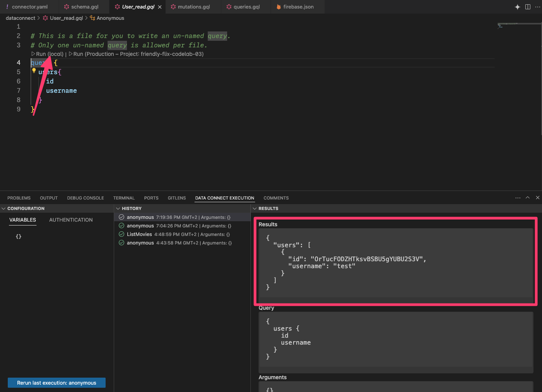Open the Terminal panel tab
This screenshot has height=392, width=542.
click(x=124, y=198)
